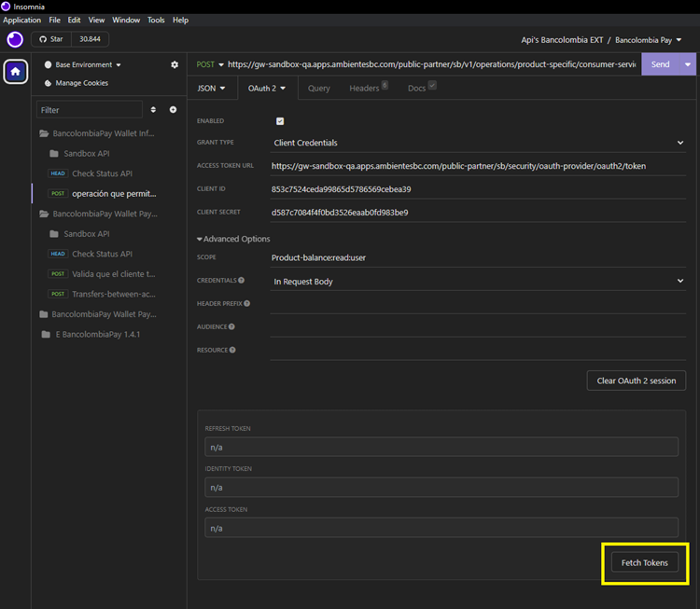Open the Manage Cookies option

pos(77,83)
